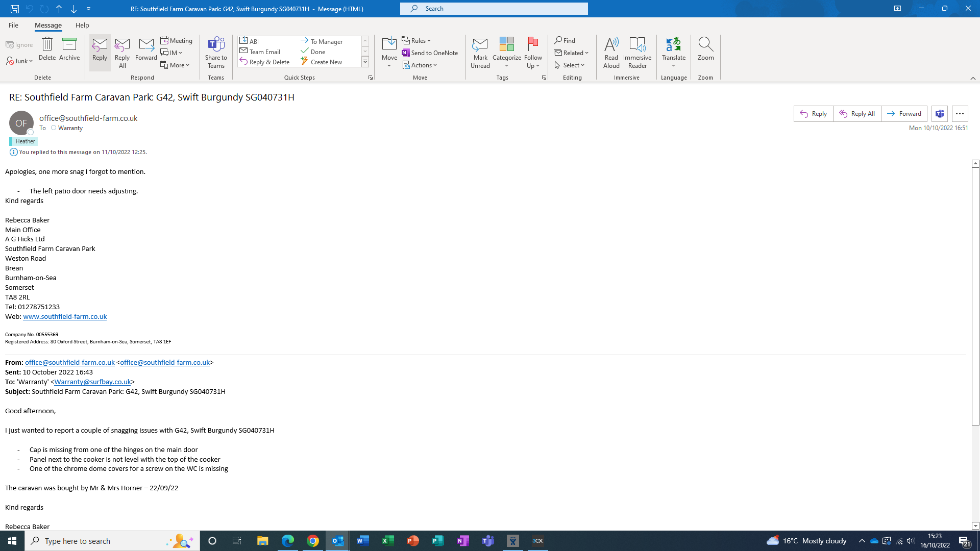Open Read Aloud for this email
This screenshot has width=980, height=551.
tap(611, 45)
